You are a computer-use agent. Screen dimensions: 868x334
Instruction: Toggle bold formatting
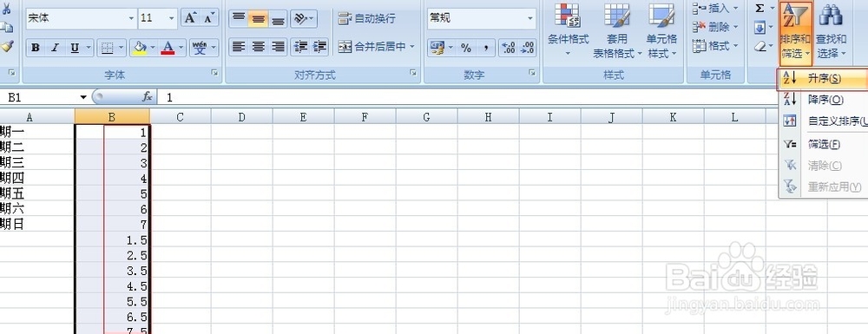pyautogui.click(x=36, y=48)
